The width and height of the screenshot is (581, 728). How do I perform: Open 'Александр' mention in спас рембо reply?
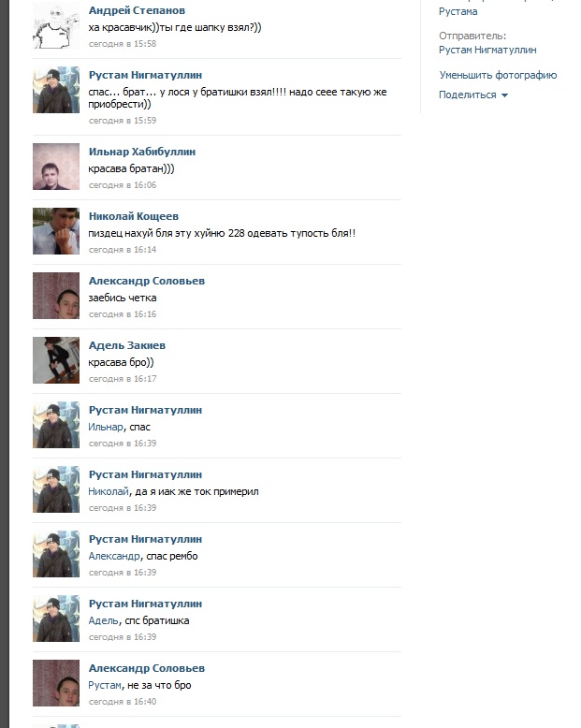114,556
